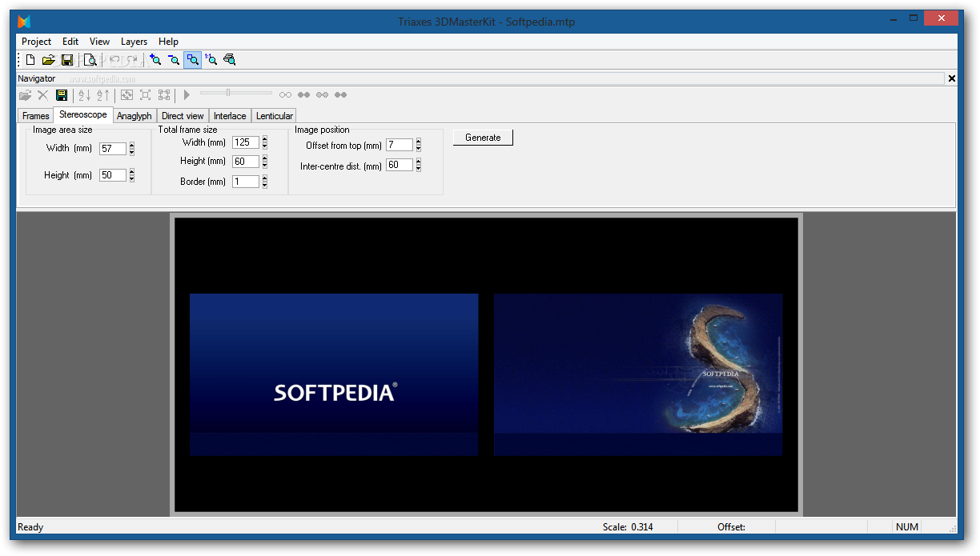Increase Border value with up arrow
This screenshot has width=980, height=556.
pos(265,178)
